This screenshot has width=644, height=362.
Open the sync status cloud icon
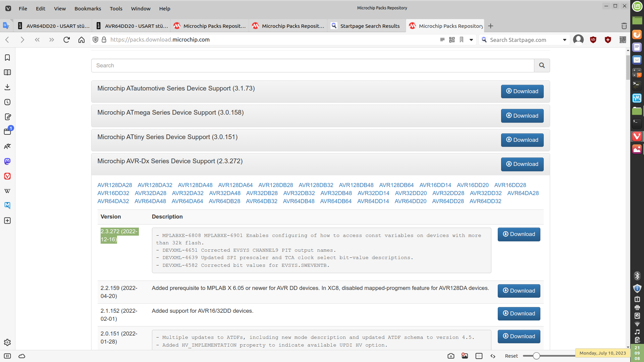(x=22, y=356)
